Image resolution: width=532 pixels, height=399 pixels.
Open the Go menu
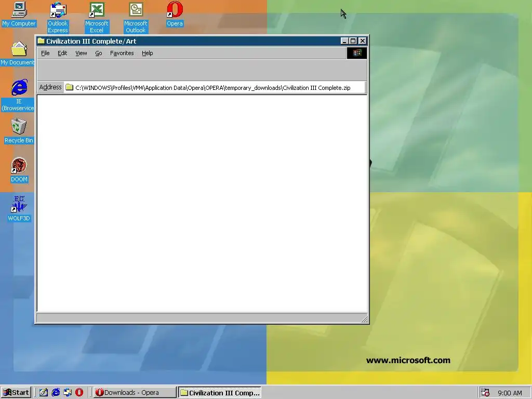coord(98,54)
